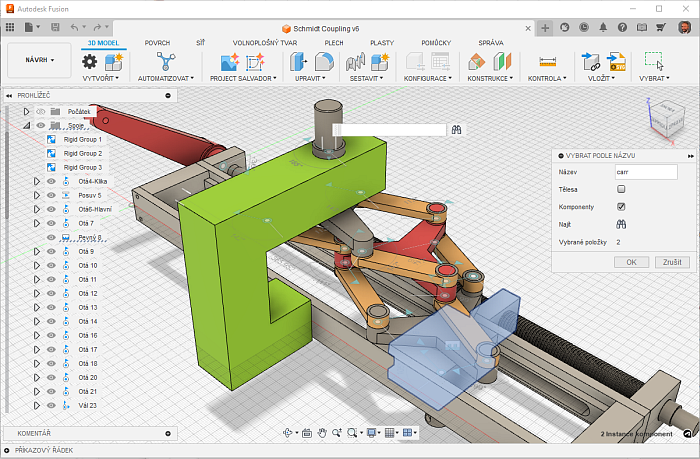Click the Název text field
Viewport: 700px width, 459px height.
pos(646,171)
